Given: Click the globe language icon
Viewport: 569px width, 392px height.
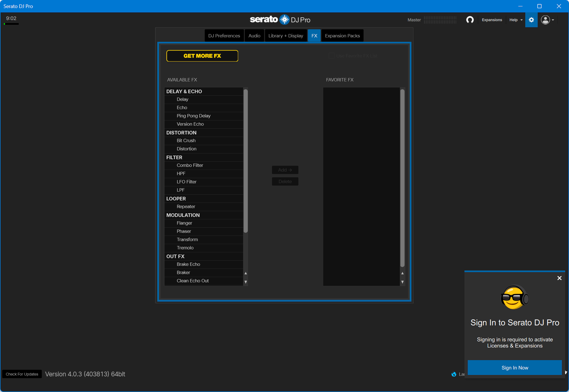Looking at the screenshot, I should (454, 374).
